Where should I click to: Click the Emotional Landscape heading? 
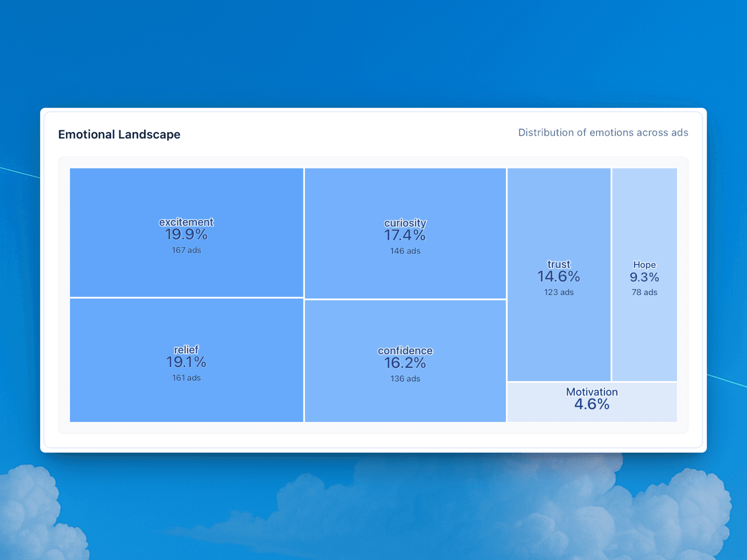119,134
